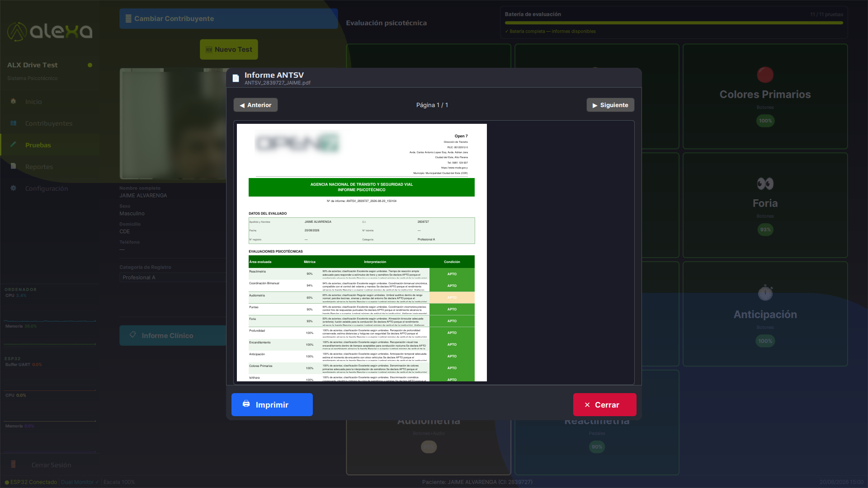Click the door icon beside Cerrar Sesión
Viewport: 868px width, 488px height.
(14, 465)
